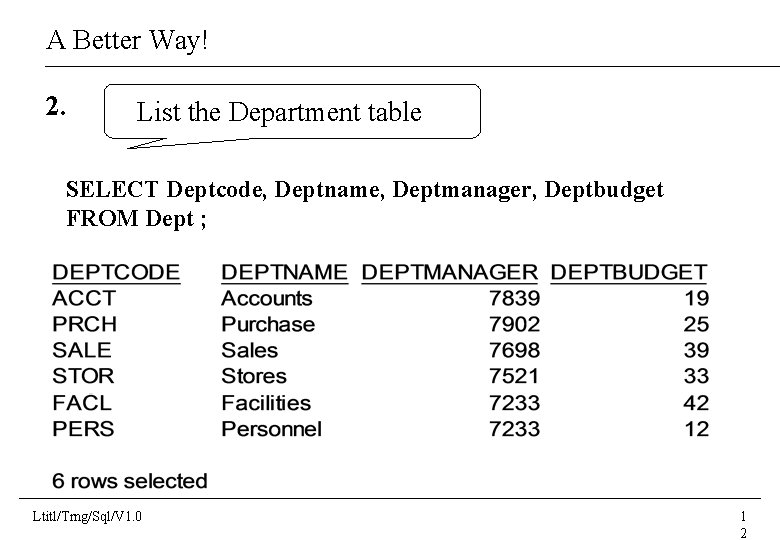780x540 pixels.
Task: Click the SALE department code
Action: pyautogui.click(x=82, y=350)
